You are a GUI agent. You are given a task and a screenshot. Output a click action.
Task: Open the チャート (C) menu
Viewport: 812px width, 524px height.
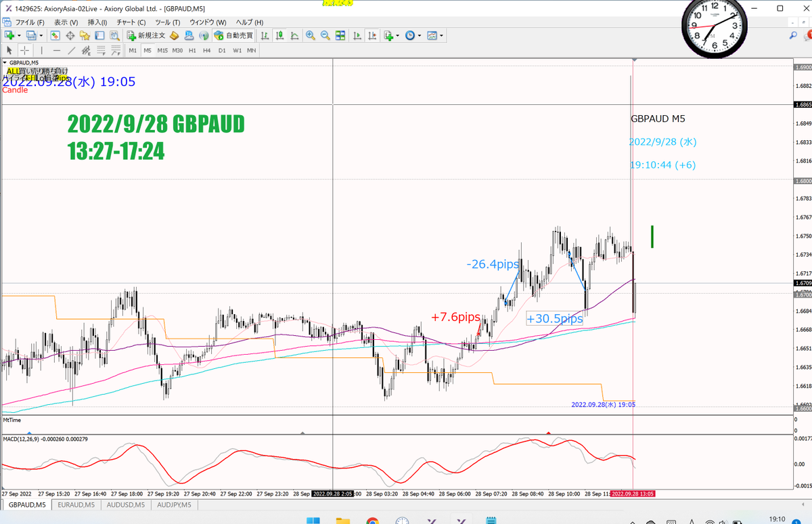(131, 22)
